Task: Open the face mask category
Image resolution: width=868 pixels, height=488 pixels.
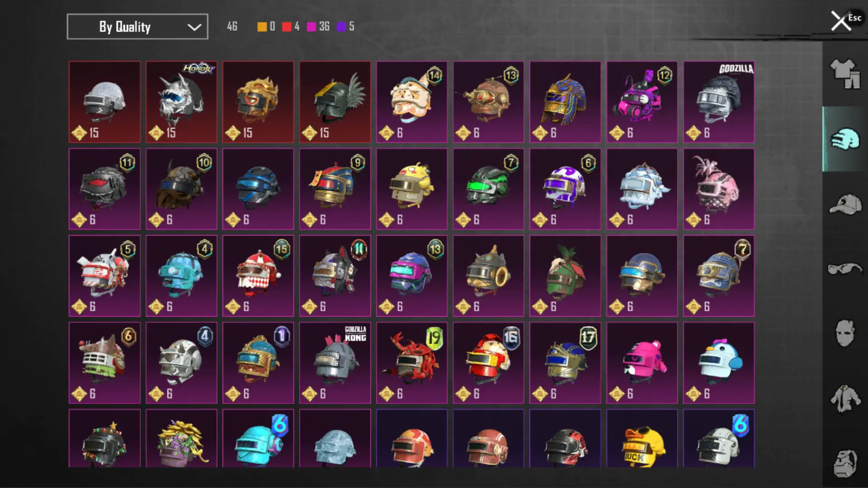Action: pyautogui.click(x=845, y=333)
